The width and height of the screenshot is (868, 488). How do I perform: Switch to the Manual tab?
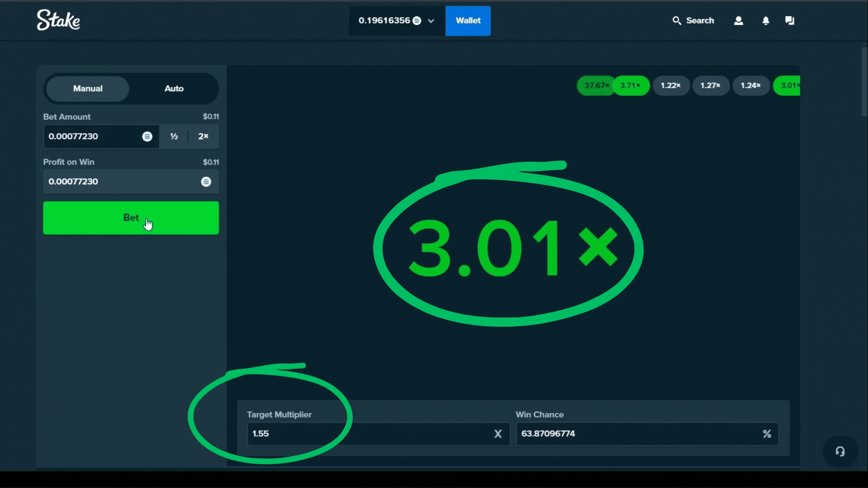click(x=88, y=89)
